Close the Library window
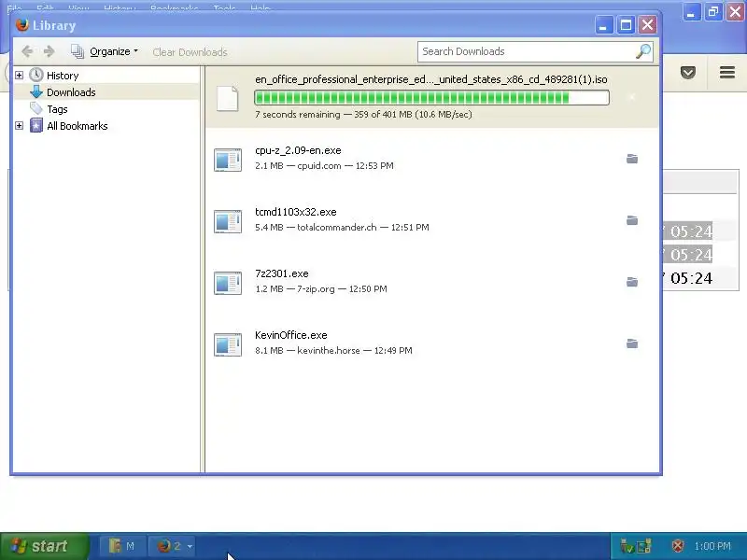 click(x=647, y=25)
